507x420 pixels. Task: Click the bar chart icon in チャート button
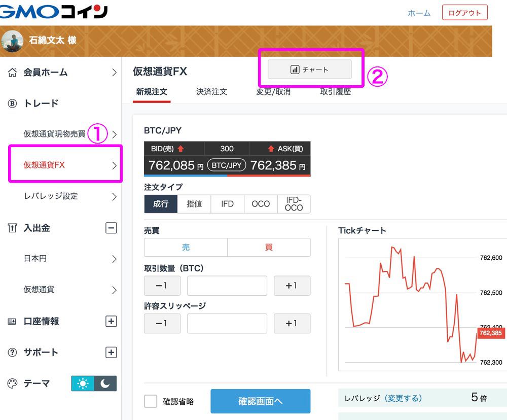295,69
